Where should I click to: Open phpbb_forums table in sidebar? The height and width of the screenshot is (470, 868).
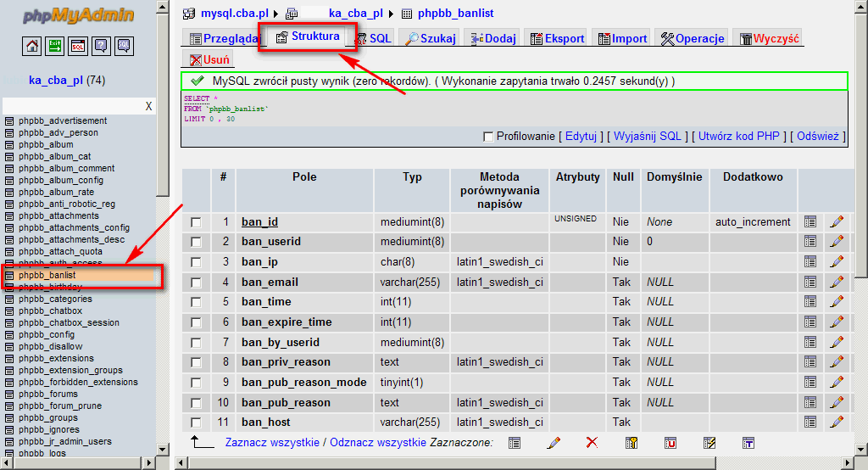(x=48, y=394)
